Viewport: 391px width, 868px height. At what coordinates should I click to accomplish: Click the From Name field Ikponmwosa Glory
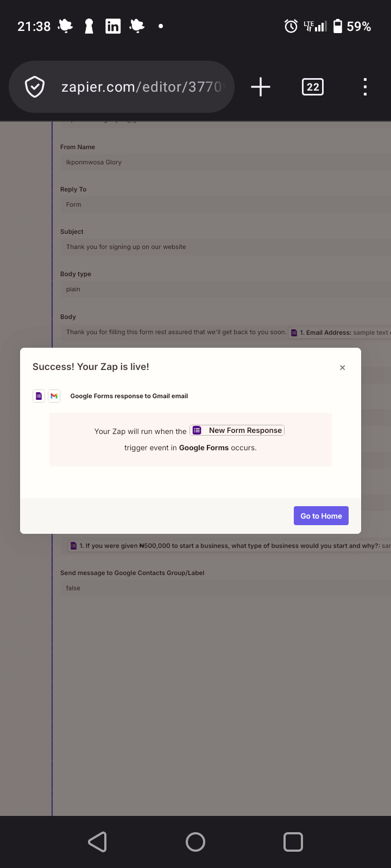[225, 162]
